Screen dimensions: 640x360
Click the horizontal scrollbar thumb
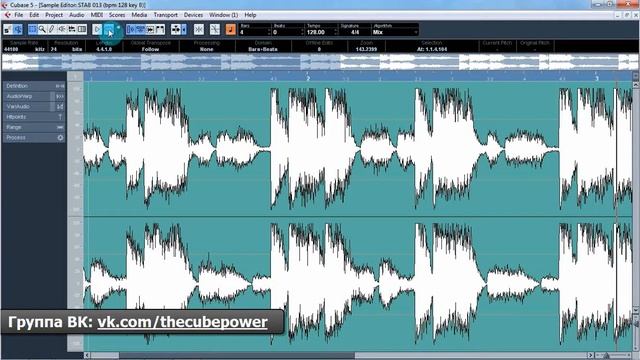coord(237,356)
